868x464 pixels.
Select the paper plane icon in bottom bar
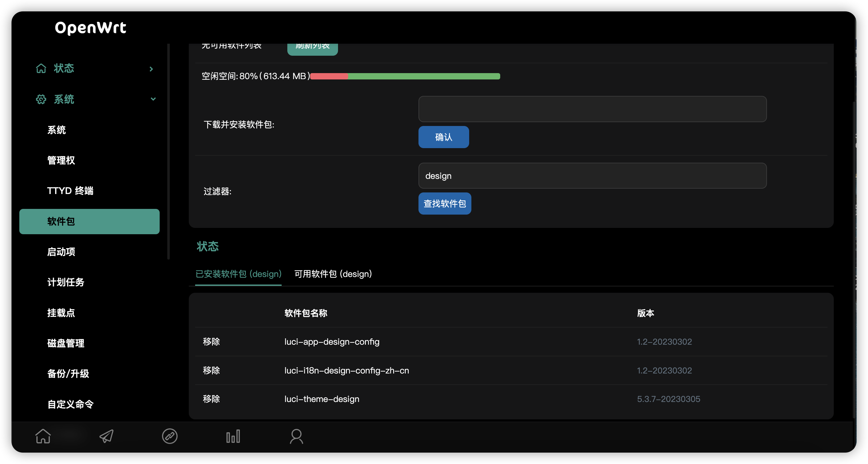(x=106, y=436)
